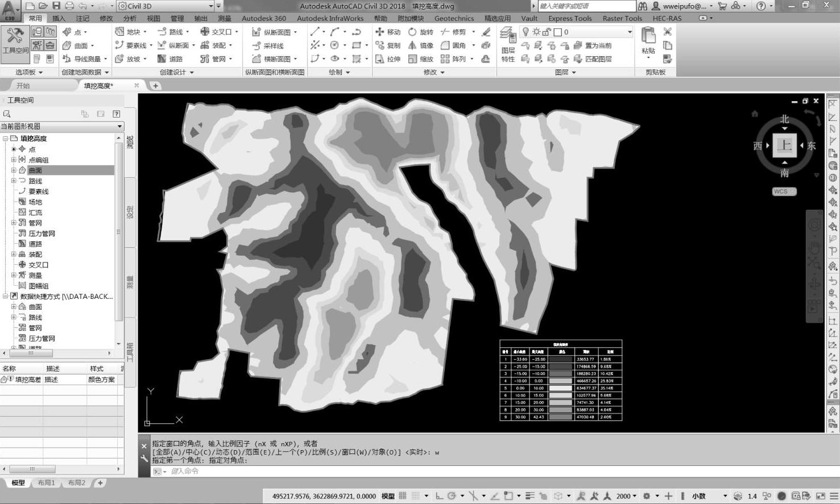Switch to the 布局1 layout tab
Screen dimensions: 840x504
[46, 482]
